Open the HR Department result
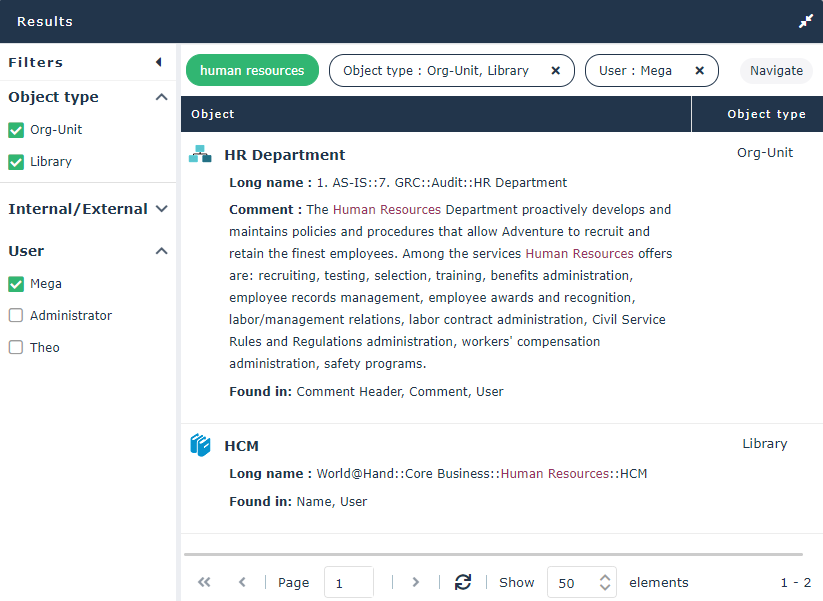Image resolution: width=823 pixels, height=601 pixels. point(285,155)
